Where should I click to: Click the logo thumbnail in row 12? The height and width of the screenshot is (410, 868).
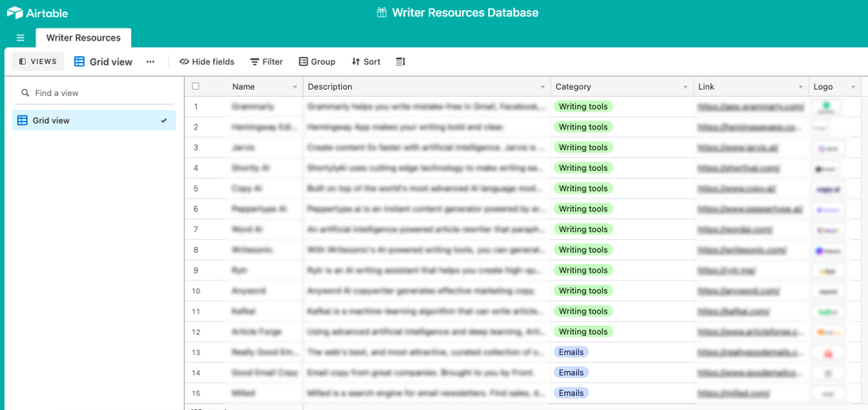(828, 332)
